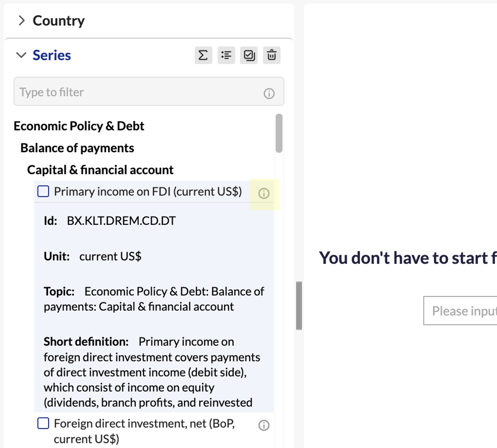Open the list view icon in Series header

(226, 55)
